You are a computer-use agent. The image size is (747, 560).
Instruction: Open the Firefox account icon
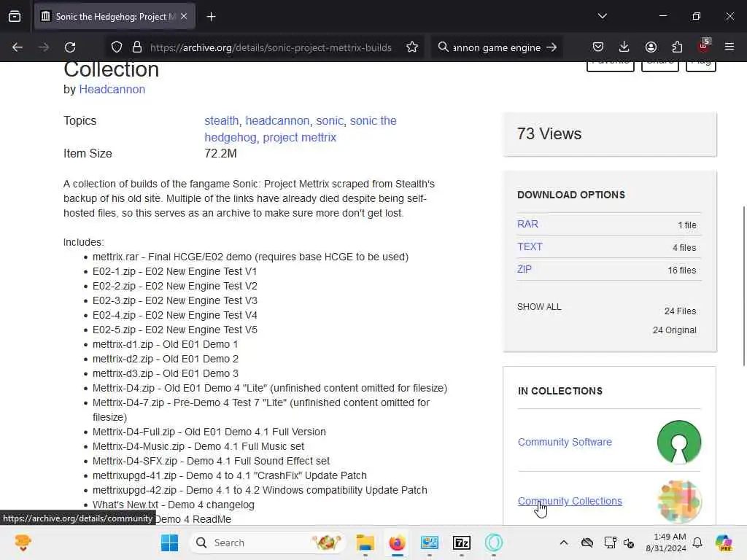click(x=651, y=47)
